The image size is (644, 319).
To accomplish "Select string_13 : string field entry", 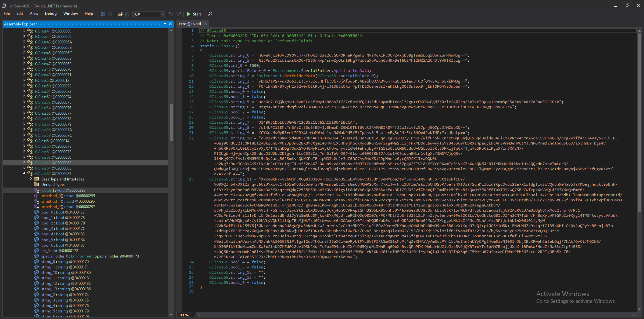I will [x=66, y=289].
